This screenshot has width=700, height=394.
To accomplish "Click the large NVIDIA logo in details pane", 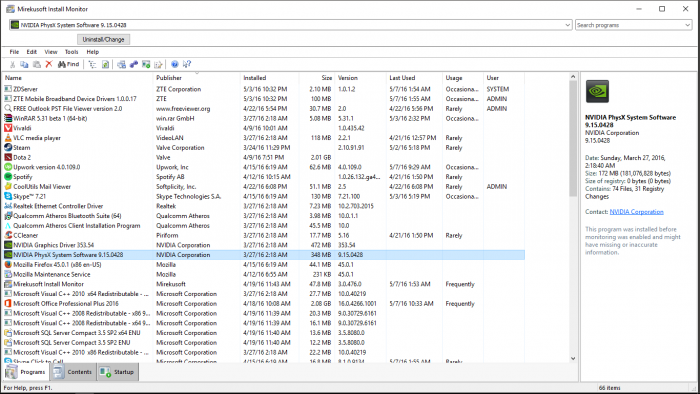I will point(597,91).
